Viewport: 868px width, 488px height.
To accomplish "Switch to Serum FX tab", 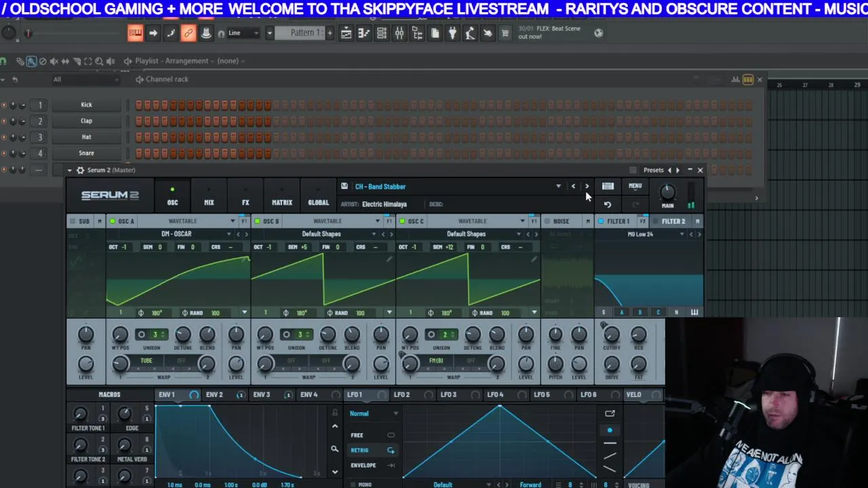I will click(245, 195).
